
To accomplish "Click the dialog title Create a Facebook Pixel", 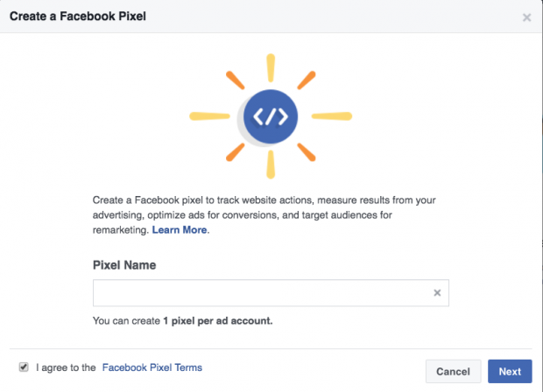I will [78, 17].
